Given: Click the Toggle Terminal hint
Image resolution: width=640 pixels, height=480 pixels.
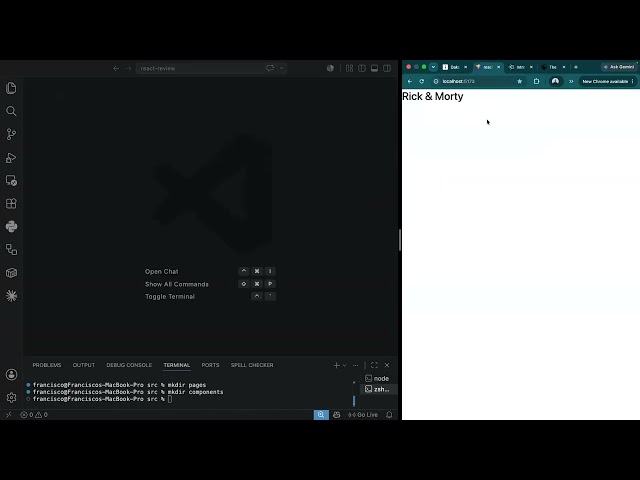Looking at the screenshot, I should click(170, 296).
